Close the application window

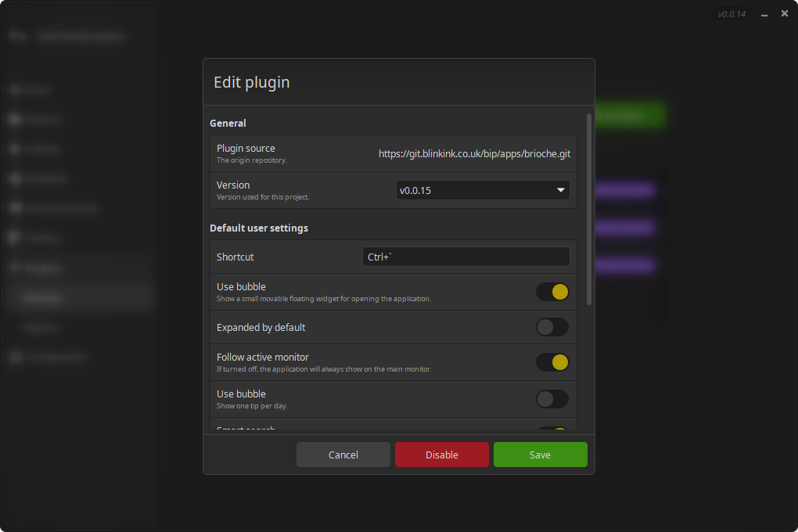785,13
